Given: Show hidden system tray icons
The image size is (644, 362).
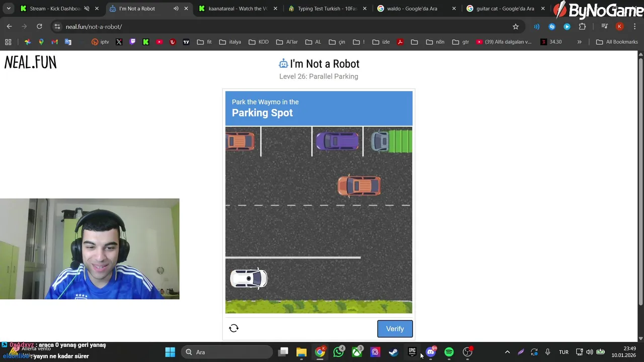Looking at the screenshot, I should coord(507,352).
